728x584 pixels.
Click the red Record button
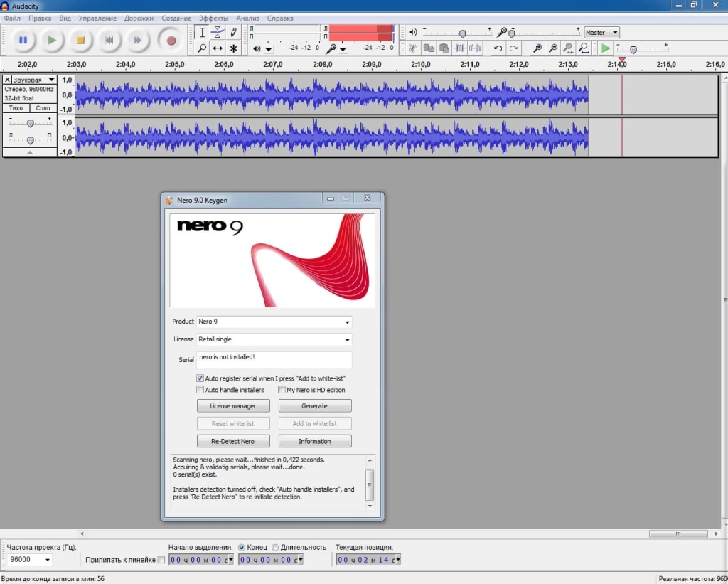click(171, 41)
